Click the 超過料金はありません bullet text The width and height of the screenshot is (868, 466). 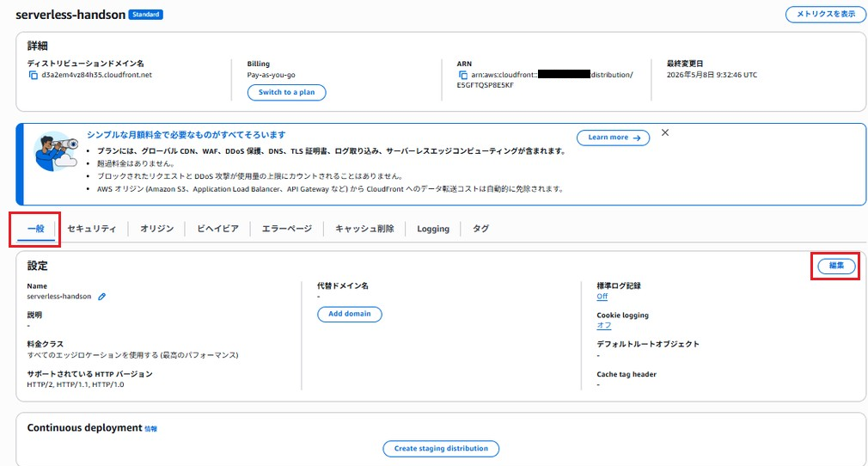(x=136, y=163)
